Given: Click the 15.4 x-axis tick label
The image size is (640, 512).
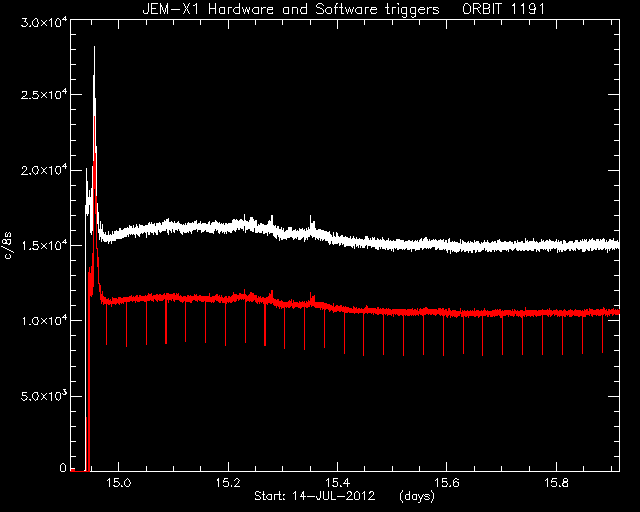Looking at the screenshot, I should click(x=338, y=483).
